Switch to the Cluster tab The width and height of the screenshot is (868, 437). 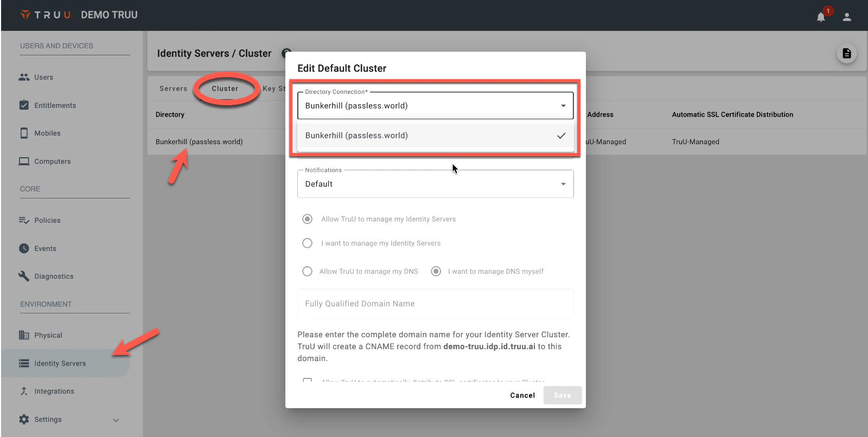click(225, 88)
